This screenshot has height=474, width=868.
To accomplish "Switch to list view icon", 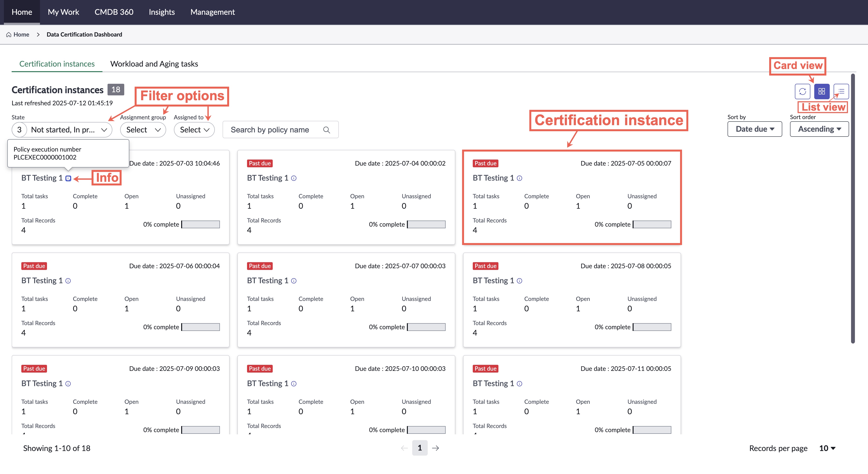I will [841, 91].
